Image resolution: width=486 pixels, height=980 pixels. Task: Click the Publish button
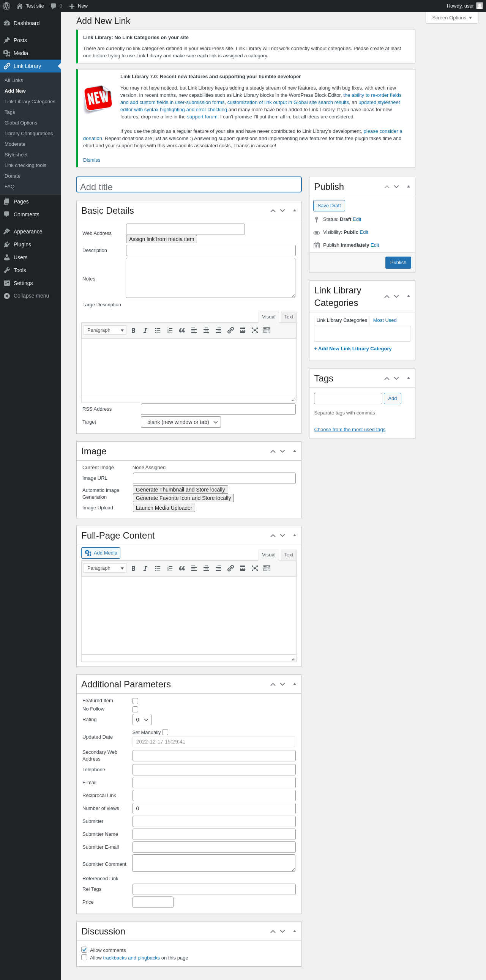(x=398, y=263)
